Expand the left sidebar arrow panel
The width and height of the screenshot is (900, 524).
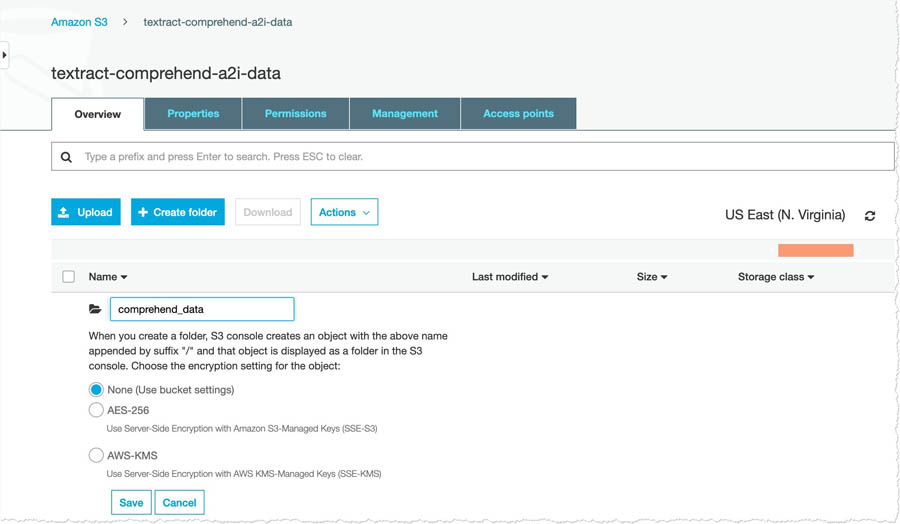5,55
